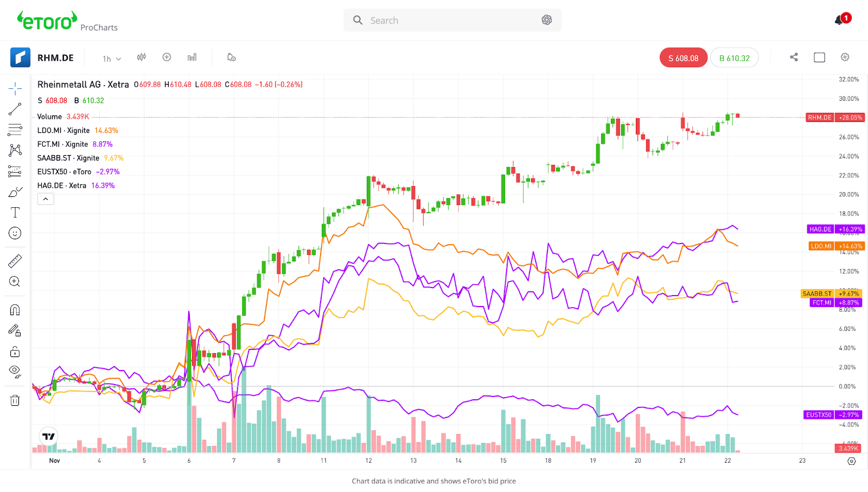Open the horizontal lines fib tool
Screen dimensions: 868x492
[15, 130]
